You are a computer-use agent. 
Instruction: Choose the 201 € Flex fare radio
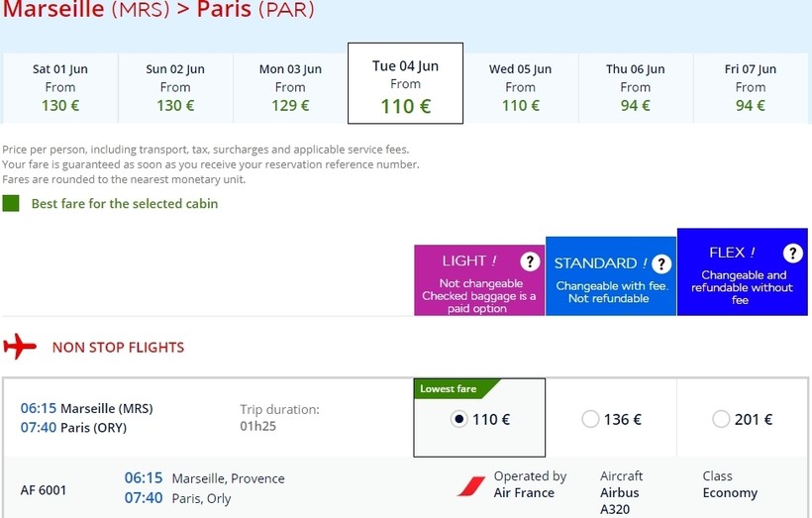pos(721,419)
